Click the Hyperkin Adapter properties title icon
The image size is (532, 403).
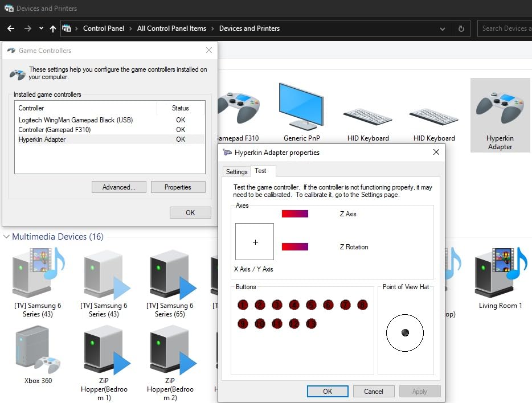point(227,153)
